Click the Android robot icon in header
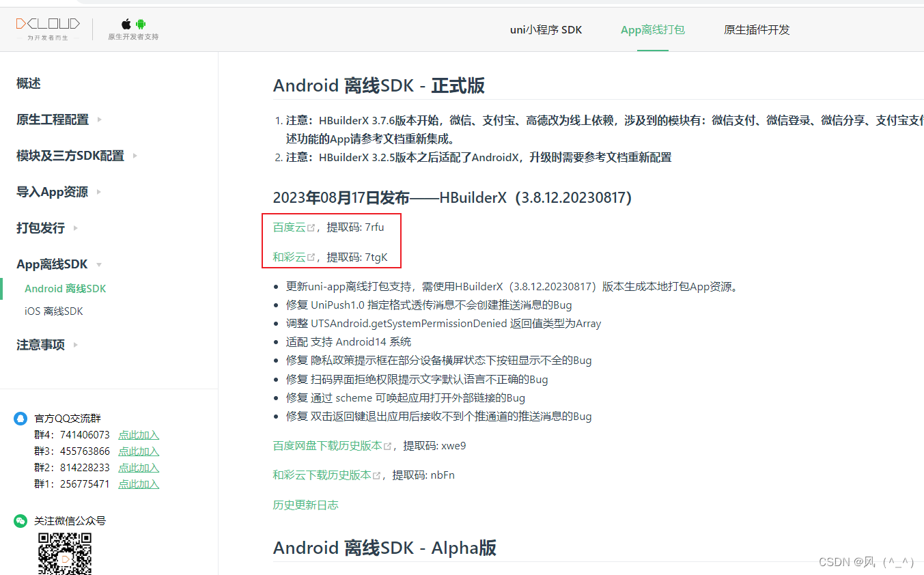The width and height of the screenshot is (924, 575). tap(141, 24)
